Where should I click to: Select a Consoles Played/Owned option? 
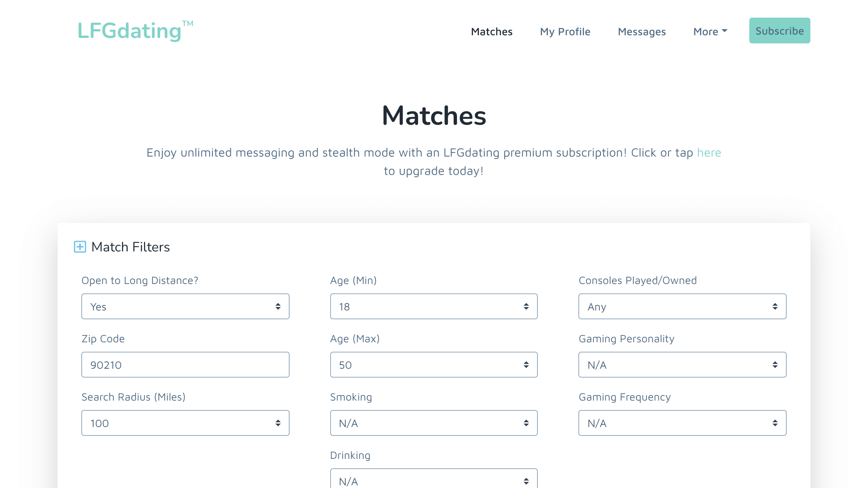coord(682,306)
